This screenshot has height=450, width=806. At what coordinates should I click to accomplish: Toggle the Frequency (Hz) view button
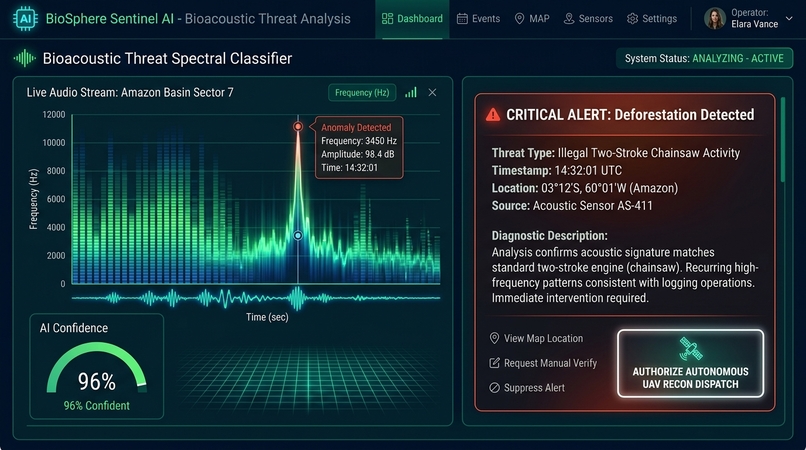362,93
